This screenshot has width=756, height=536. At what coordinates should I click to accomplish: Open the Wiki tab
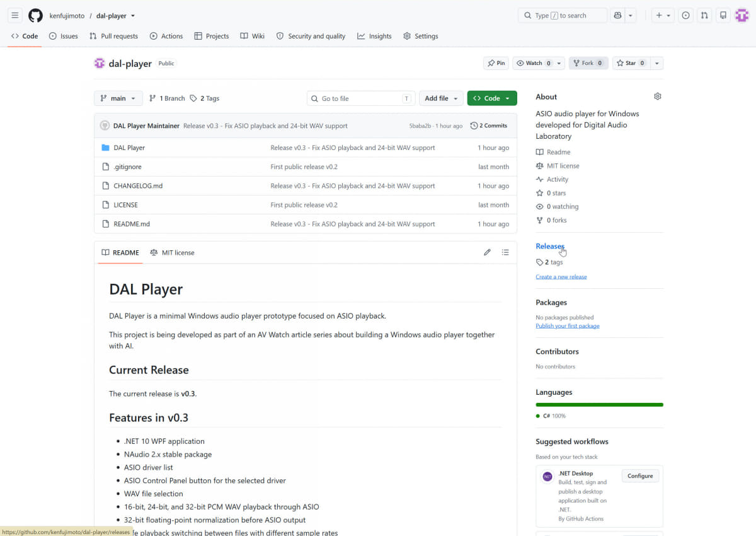point(252,36)
